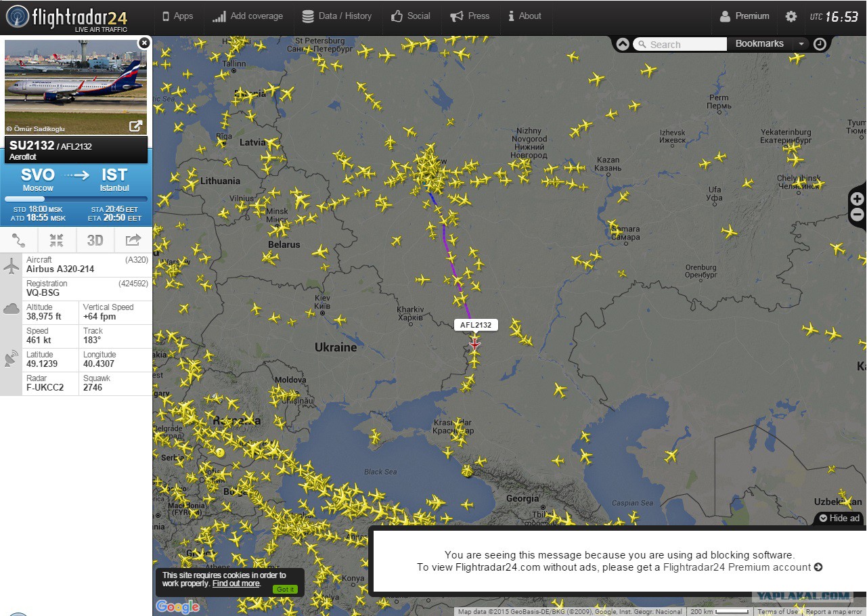Click the latitude value 49.1239
This screenshot has height=616, width=867.
pos(42,364)
